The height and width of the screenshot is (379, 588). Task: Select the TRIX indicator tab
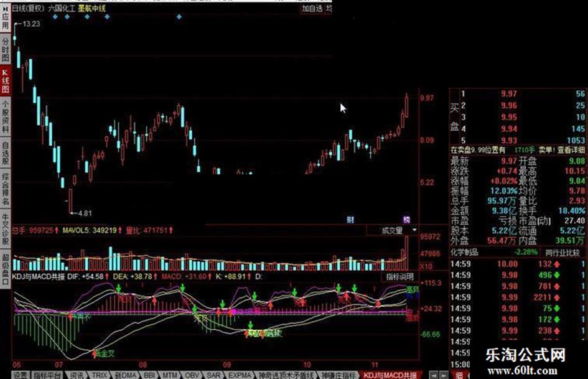(100, 375)
